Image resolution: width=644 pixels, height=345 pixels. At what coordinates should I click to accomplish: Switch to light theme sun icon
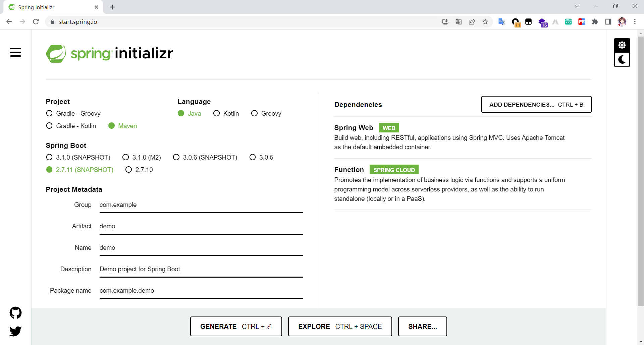(x=622, y=45)
